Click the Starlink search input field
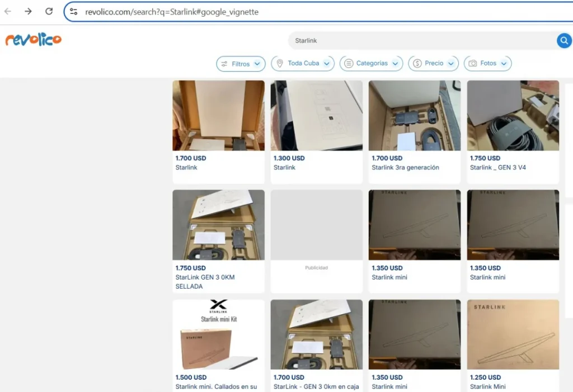This screenshot has height=392, width=573. click(422, 41)
